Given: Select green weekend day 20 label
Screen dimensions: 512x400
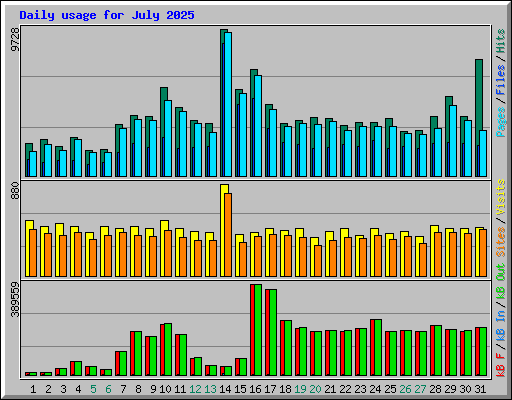Looking at the screenshot, I should [315, 389].
